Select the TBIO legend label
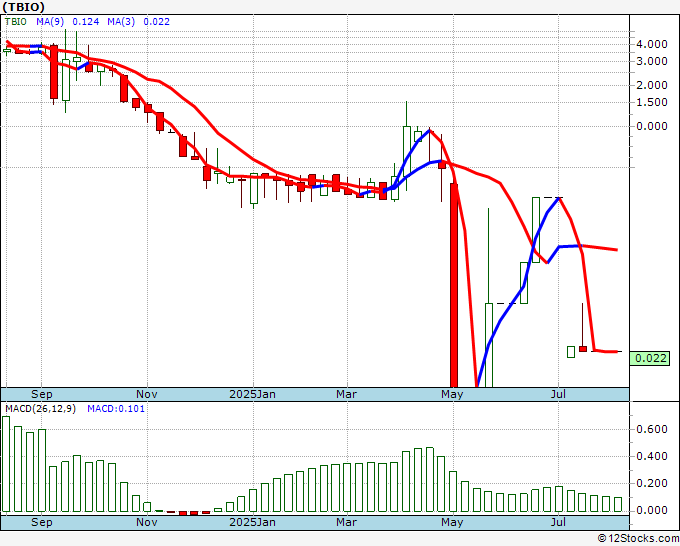Screen dimensions: 680x546 [x=16, y=21]
